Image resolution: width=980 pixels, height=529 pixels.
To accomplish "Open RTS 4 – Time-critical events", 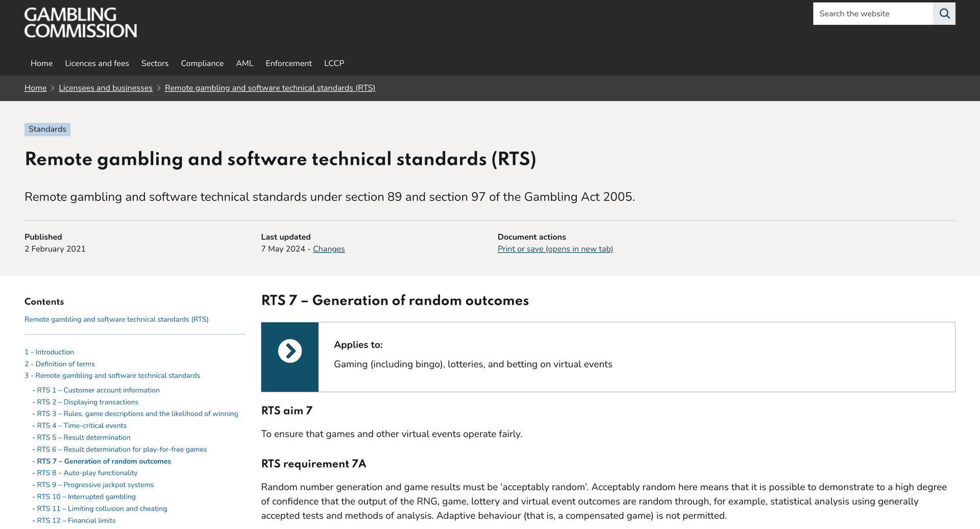I will pos(82,425).
